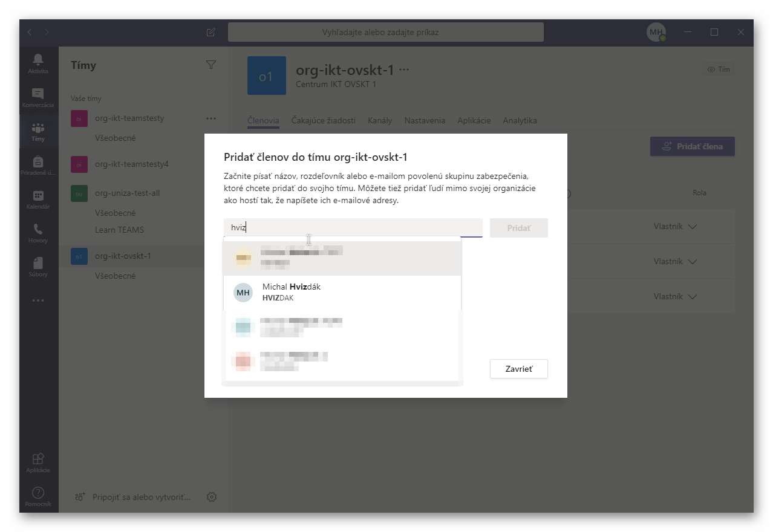Open the Aplikácie tab
The image size is (773, 532).
point(474,120)
